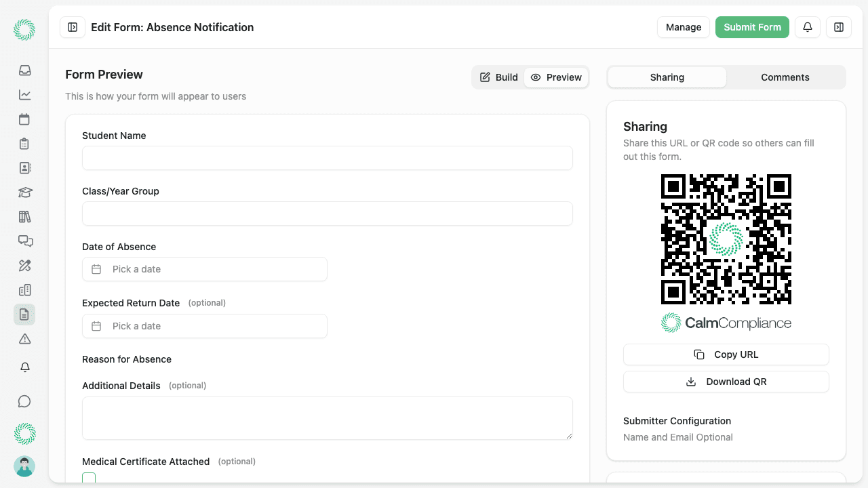Click the Student Name input field
The image size is (868, 488).
click(327, 158)
